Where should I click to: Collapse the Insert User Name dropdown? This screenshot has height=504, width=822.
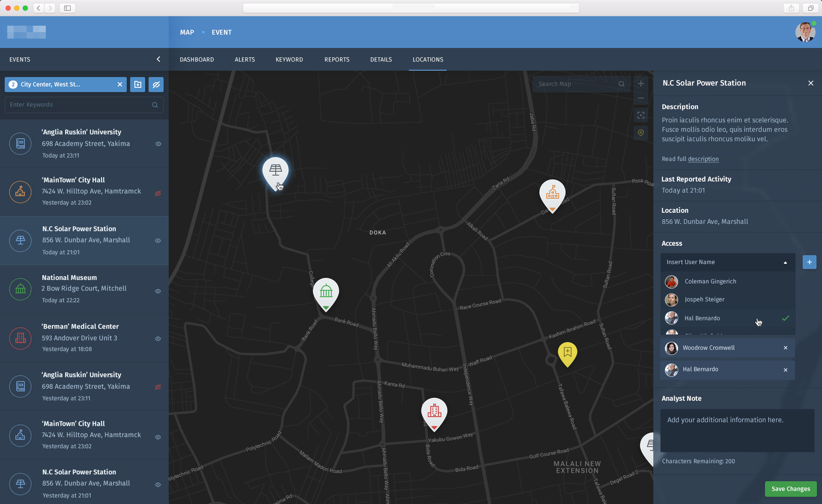pyautogui.click(x=785, y=262)
